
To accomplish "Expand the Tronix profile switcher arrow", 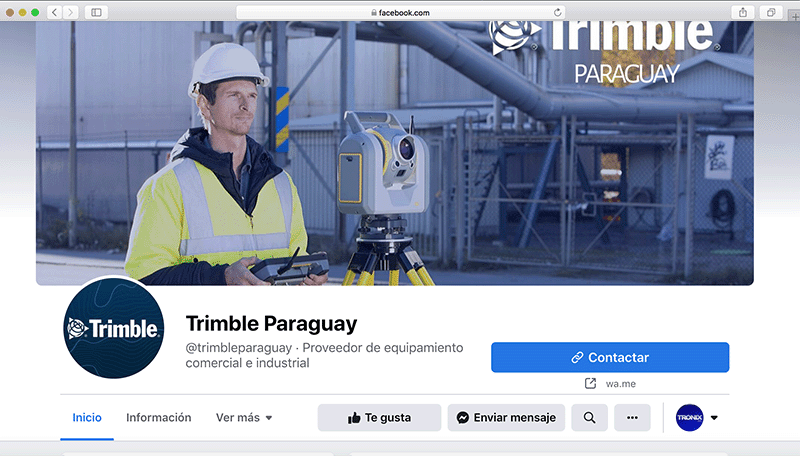I will tap(714, 418).
